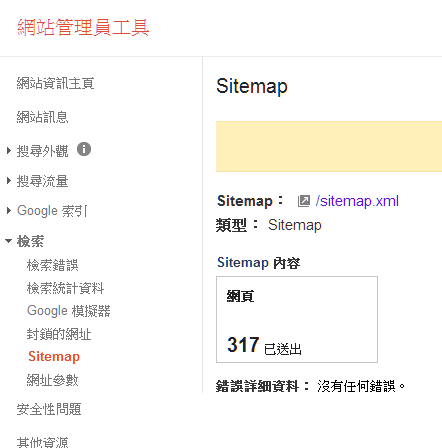
Task: Expand the 搜尋外觀 section arrow
Action: (x=9, y=150)
